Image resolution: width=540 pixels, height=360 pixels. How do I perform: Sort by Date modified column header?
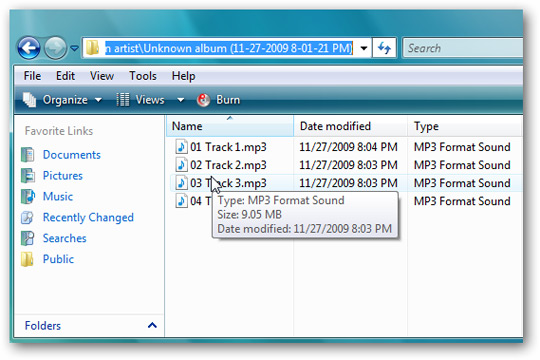click(x=350, y=126)
